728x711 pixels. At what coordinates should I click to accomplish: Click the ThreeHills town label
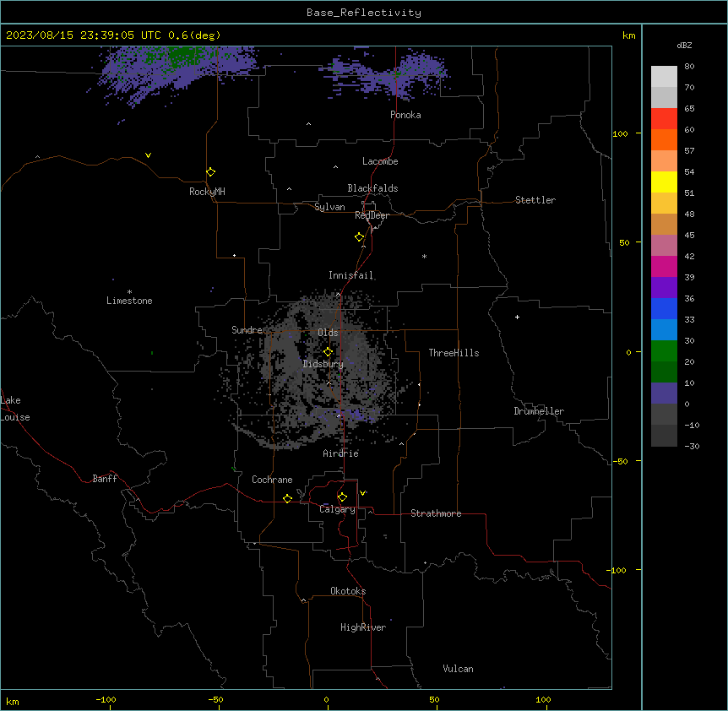point(454,353)
